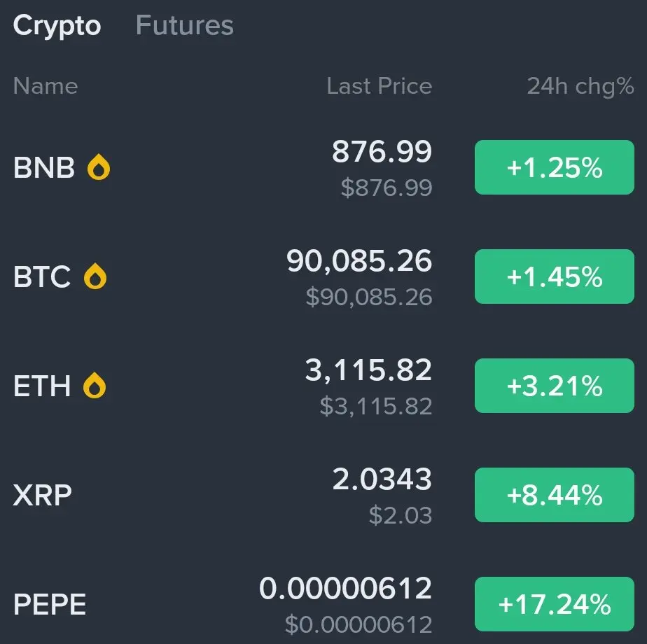Toggle ETH +3.21% change badge
The height and width of the screenshot is (644, 647).
pos(554,386)
